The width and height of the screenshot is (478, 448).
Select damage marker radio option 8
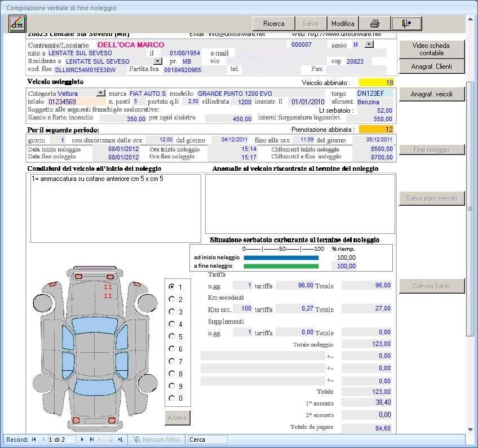click(171, 374)
